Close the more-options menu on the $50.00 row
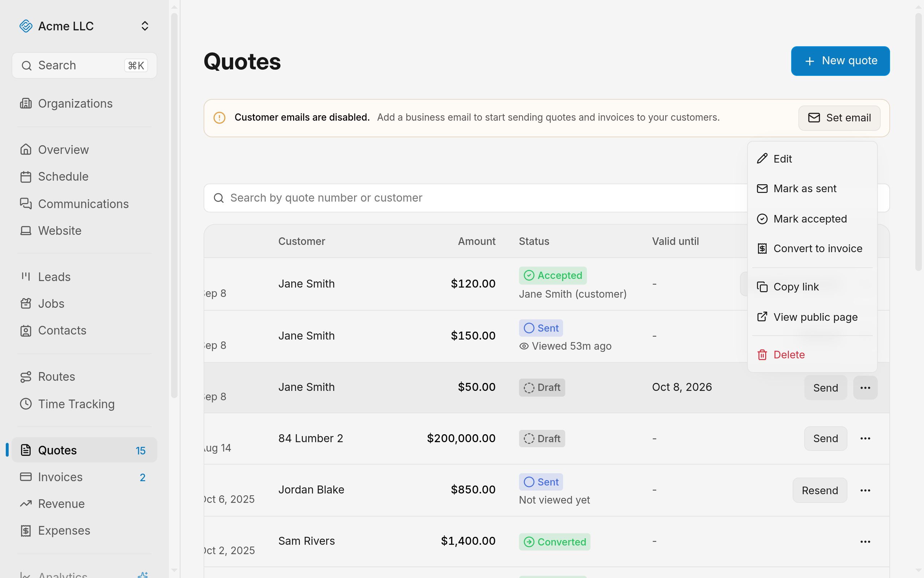This screenshot has width=924, height=578. [x=865, y=388]
